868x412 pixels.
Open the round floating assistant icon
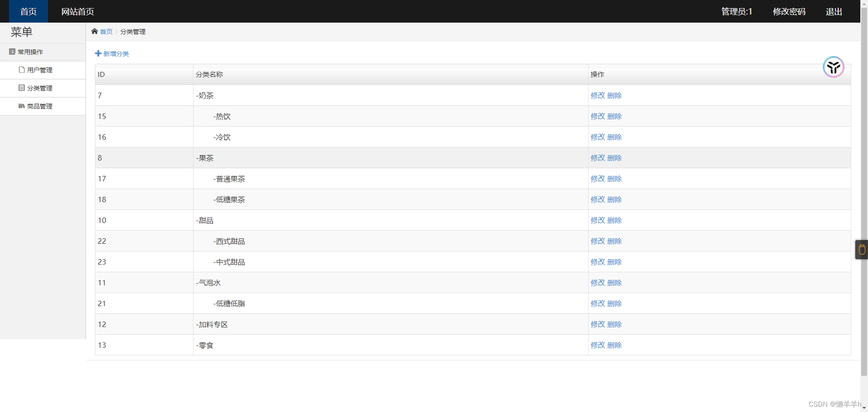[x=834, y=67]
